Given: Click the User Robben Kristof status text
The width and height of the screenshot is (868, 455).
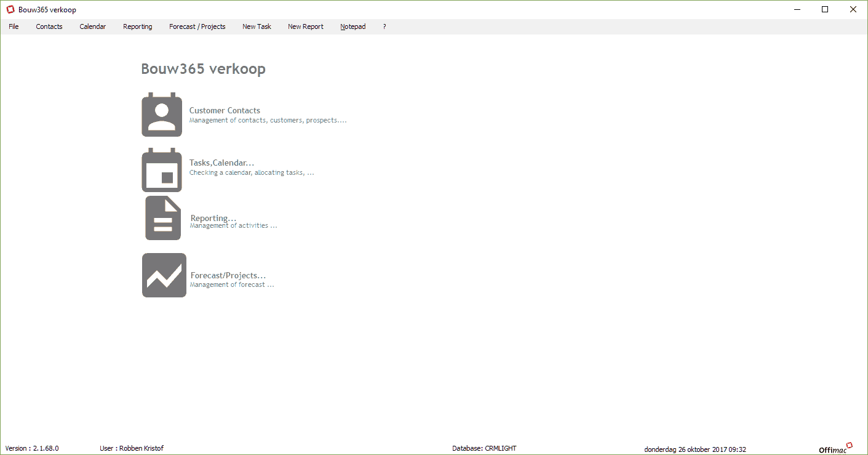Looking at the screenshot, I should [132, 449].
